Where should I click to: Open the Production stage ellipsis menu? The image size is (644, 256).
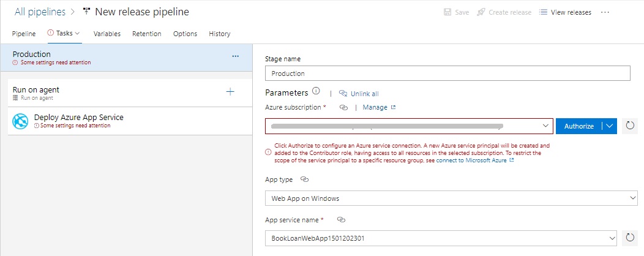click(236, 56)
